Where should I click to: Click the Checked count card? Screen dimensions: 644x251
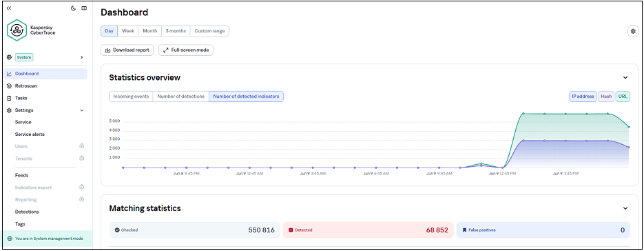[x=195, y=230]
